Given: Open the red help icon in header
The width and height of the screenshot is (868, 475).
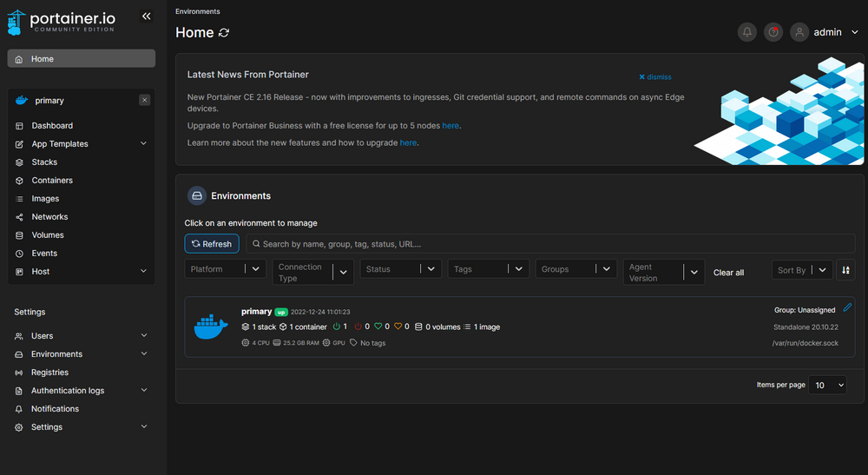Looking at the screenshot, I should tap(773, 32).
